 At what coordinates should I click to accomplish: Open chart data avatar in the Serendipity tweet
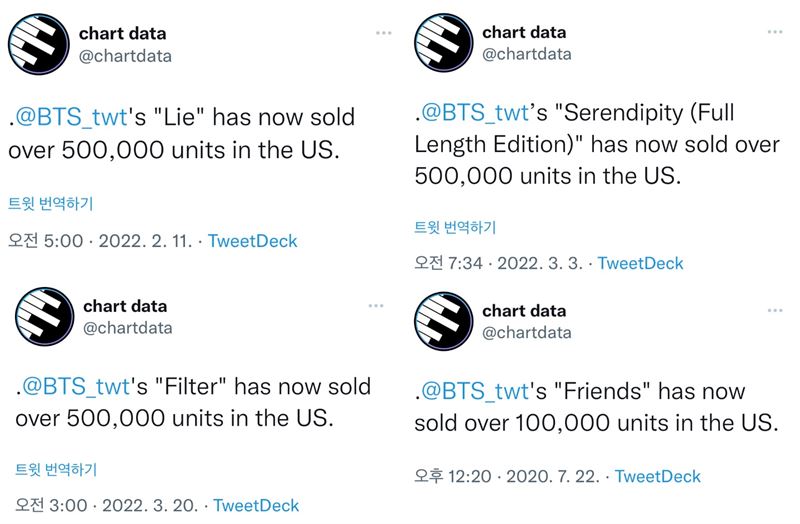(x=443, y=42)
